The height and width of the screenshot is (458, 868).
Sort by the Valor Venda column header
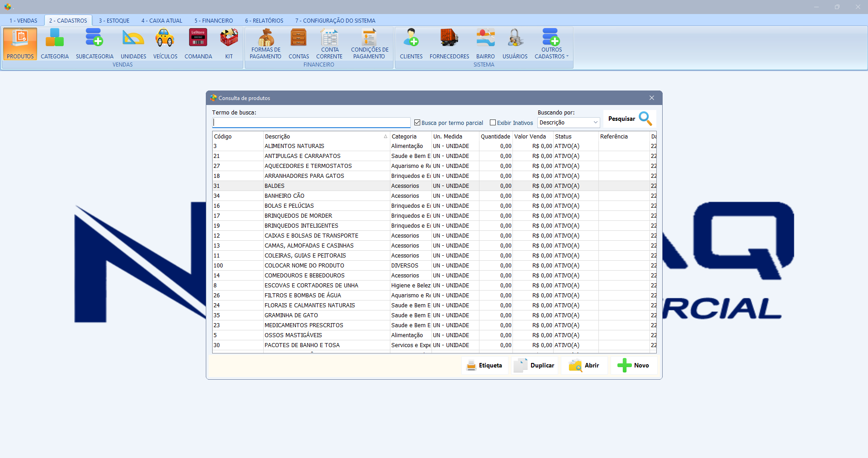click(x=533, y=136)
